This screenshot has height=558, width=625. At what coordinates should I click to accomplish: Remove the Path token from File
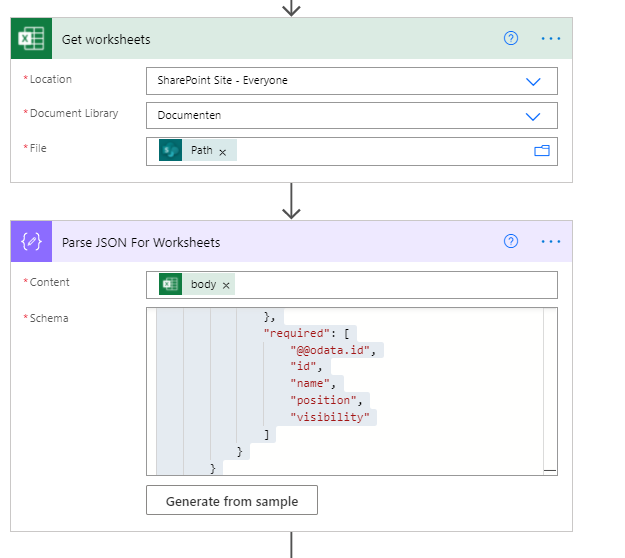(x=223, y=151)
